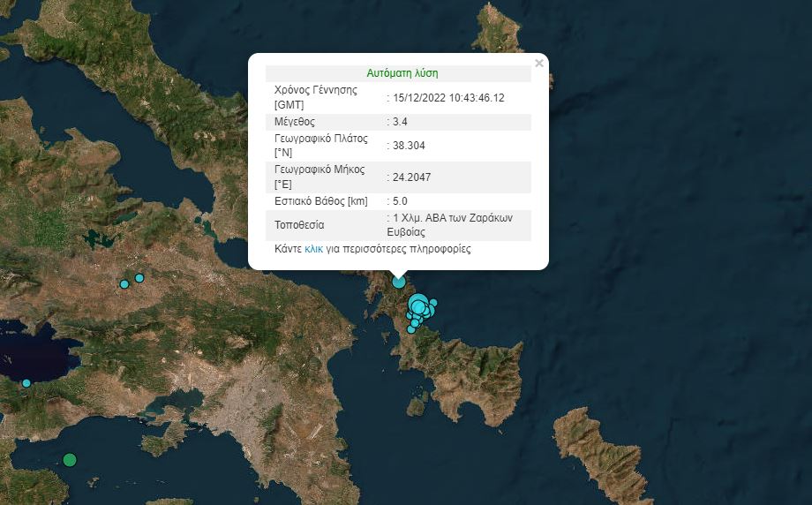Click the 'Αυτόματη λύση' popup header
The height and width of the screenshot is (505, 812).
(x=402, y=73)
